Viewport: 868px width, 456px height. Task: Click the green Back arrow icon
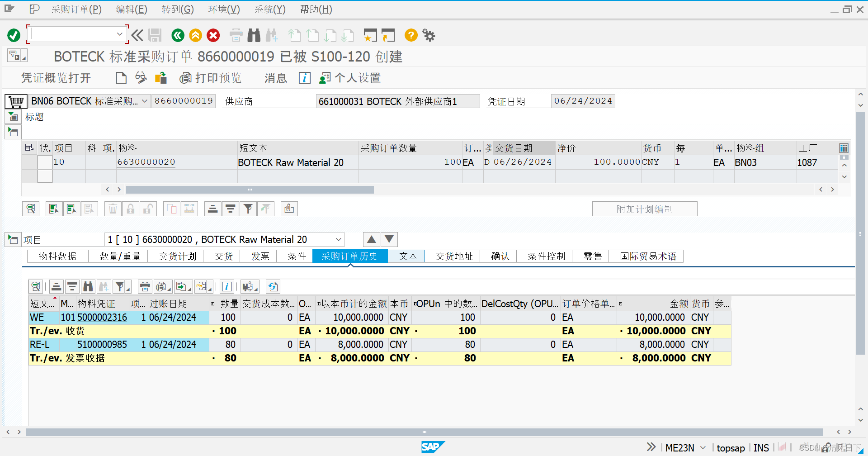coord(178,35)
